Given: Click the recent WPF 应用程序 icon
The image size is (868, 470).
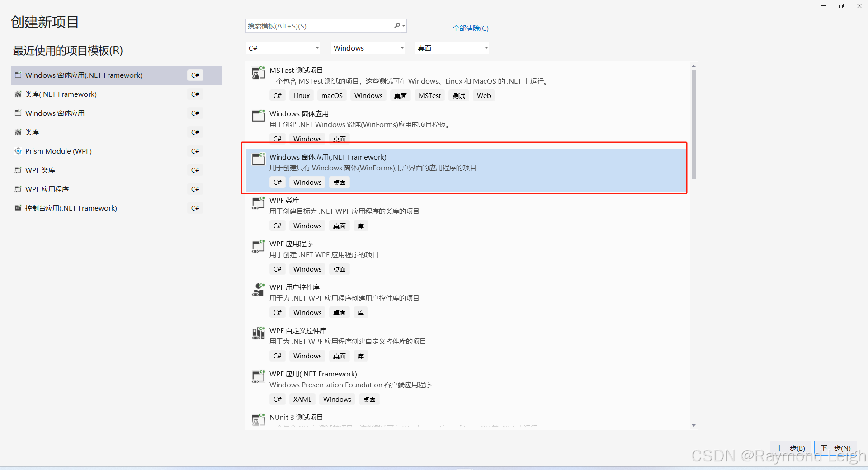Looking at the screenshot, I should point(18,189).
